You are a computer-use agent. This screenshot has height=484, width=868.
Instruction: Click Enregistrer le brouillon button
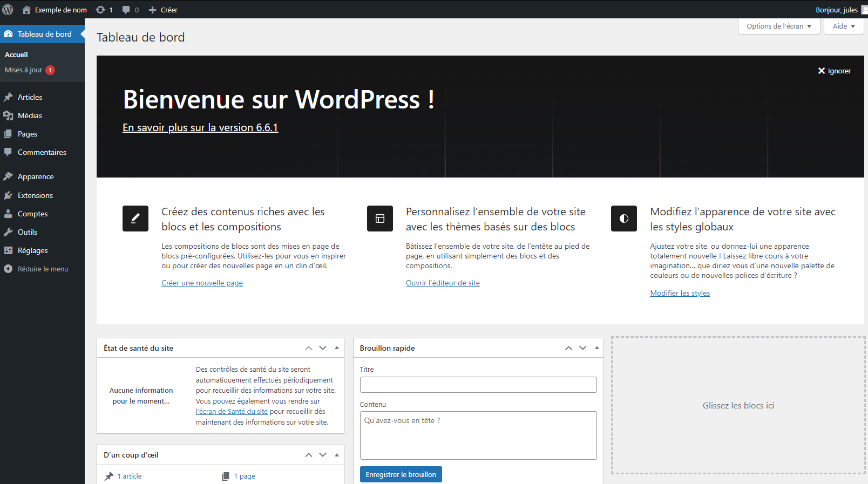point(401,474)
